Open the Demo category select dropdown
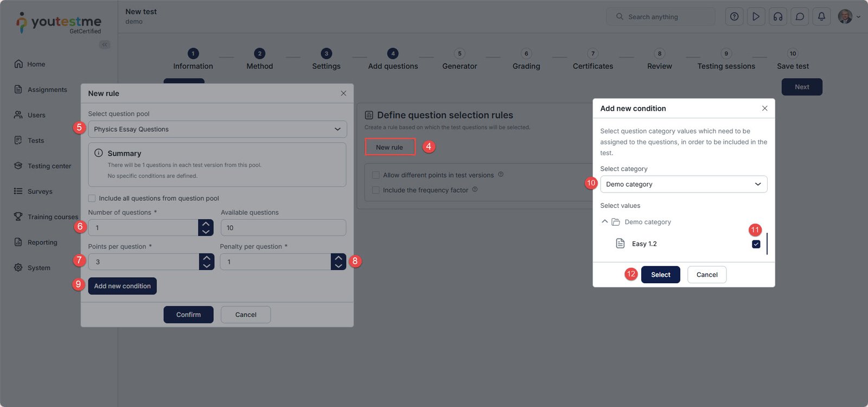Screen dimensions: 868x407 (x=683, y=185)
